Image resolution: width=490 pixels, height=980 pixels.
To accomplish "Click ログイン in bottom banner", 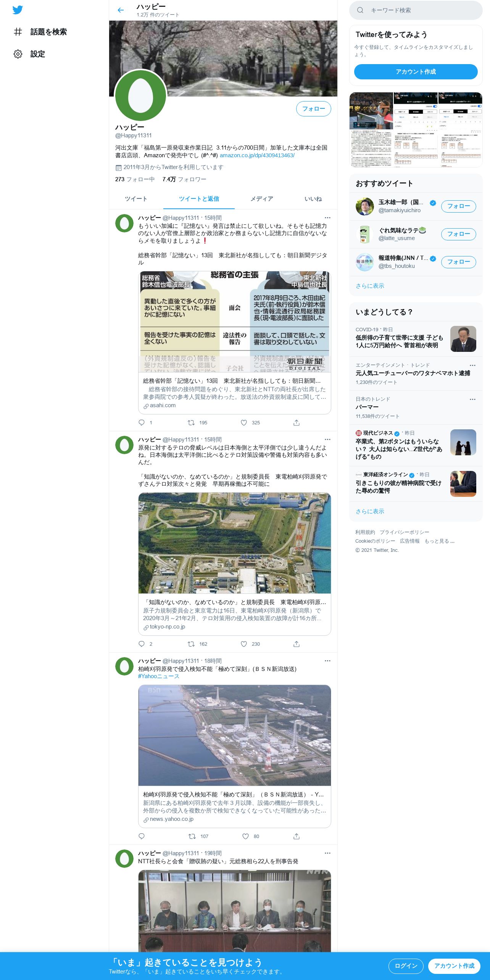I will point(406,966).
